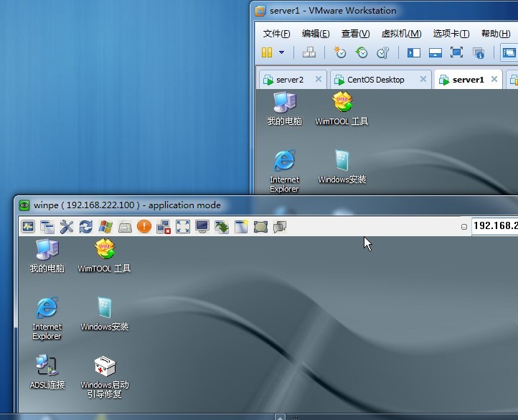The width and height of the screenshot is (518, 420).
Task: Toggle remote input with the VNC monitor icon
Action: tap(202, 227)
